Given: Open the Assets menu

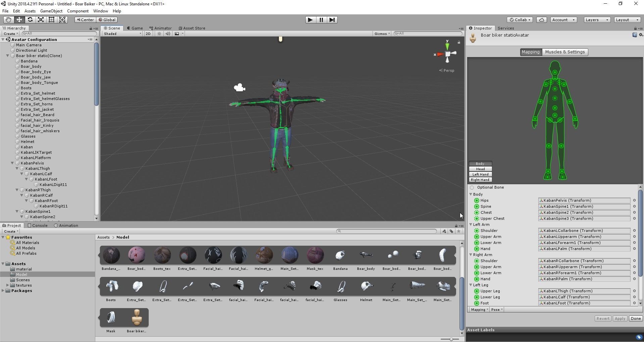Looking at the screenshot, I should click(x=30, y=11).
